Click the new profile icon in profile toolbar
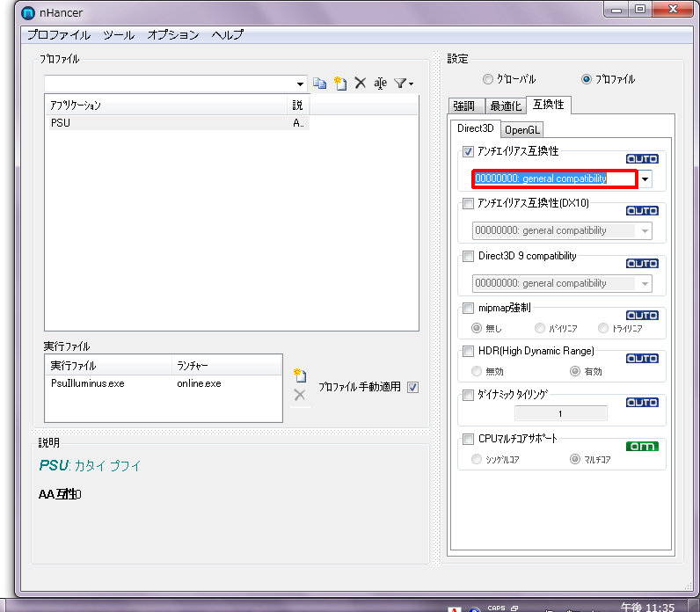Screen dimensions: 700x612 tap(340, 84)
